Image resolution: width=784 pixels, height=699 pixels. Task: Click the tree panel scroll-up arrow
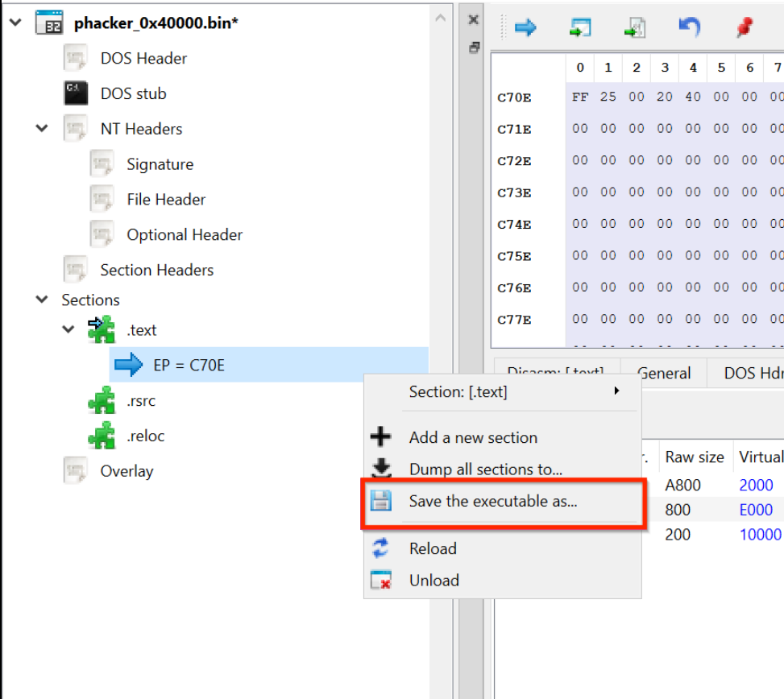tap(441, 19)
